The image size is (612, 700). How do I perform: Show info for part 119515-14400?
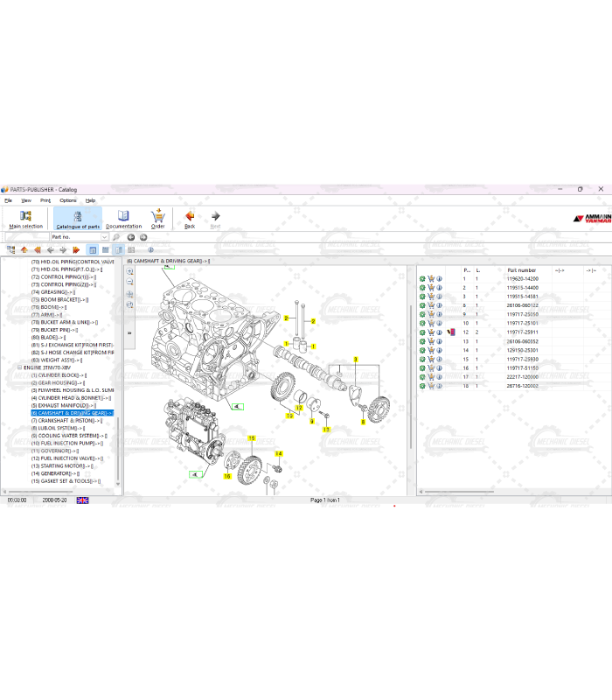[x=439, y=288]
